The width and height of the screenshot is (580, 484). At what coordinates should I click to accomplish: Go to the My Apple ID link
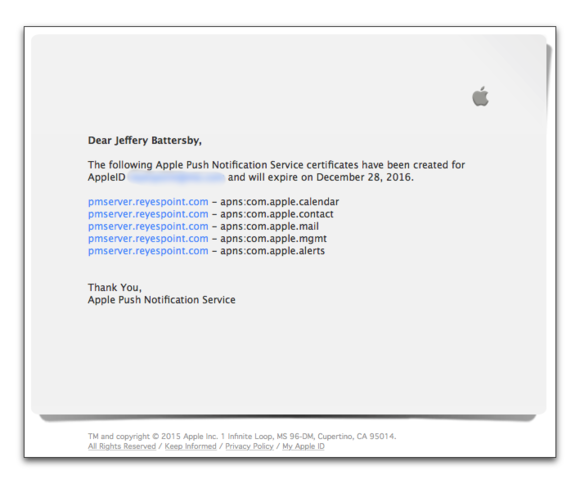[303, 446]
